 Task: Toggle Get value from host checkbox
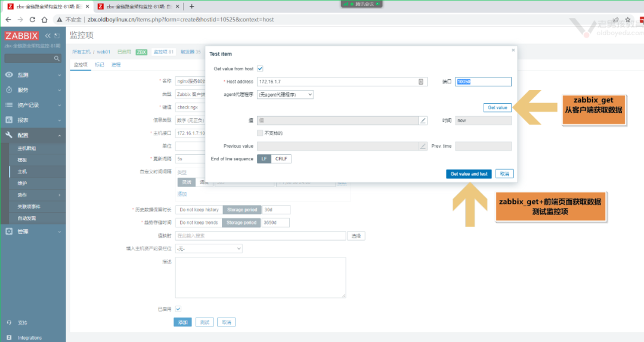point(260,69)
